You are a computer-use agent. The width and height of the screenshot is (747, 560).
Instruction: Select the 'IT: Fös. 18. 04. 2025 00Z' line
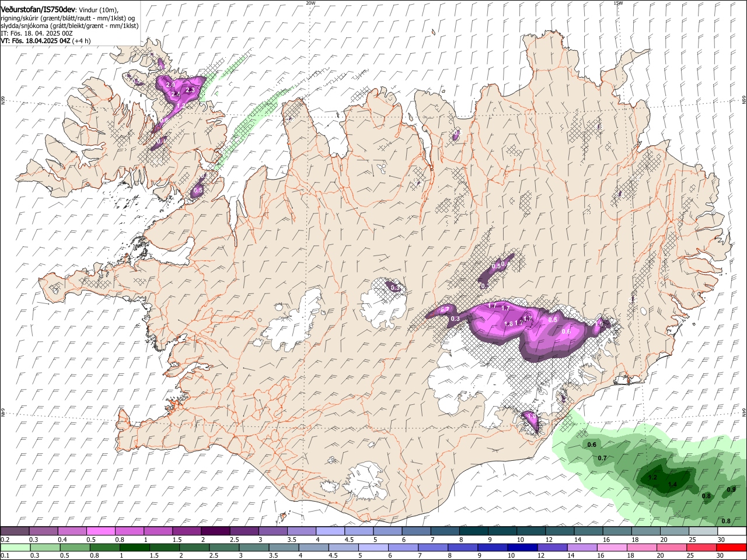click(37, 33)
